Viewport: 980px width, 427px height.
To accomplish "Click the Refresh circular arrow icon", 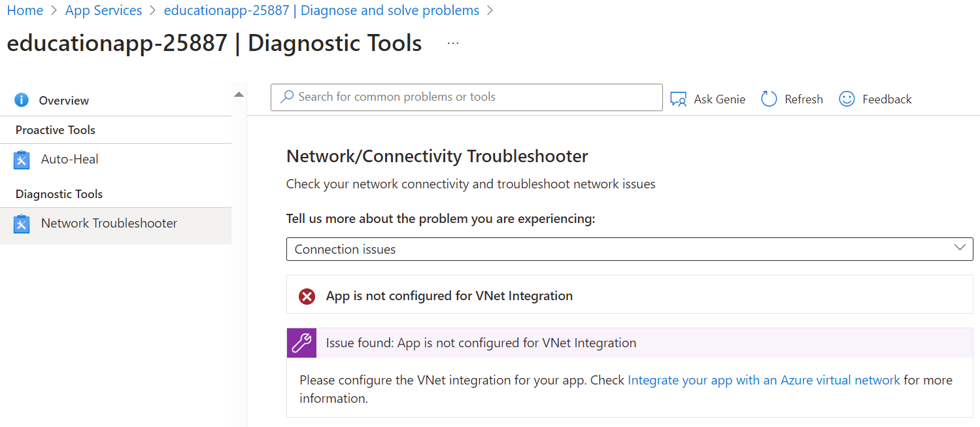I will point(769,99).
